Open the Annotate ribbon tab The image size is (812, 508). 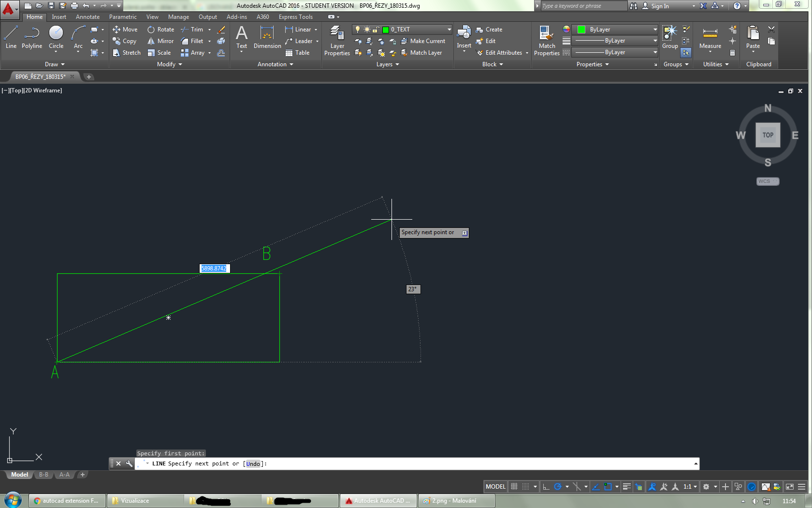[87, 17]
